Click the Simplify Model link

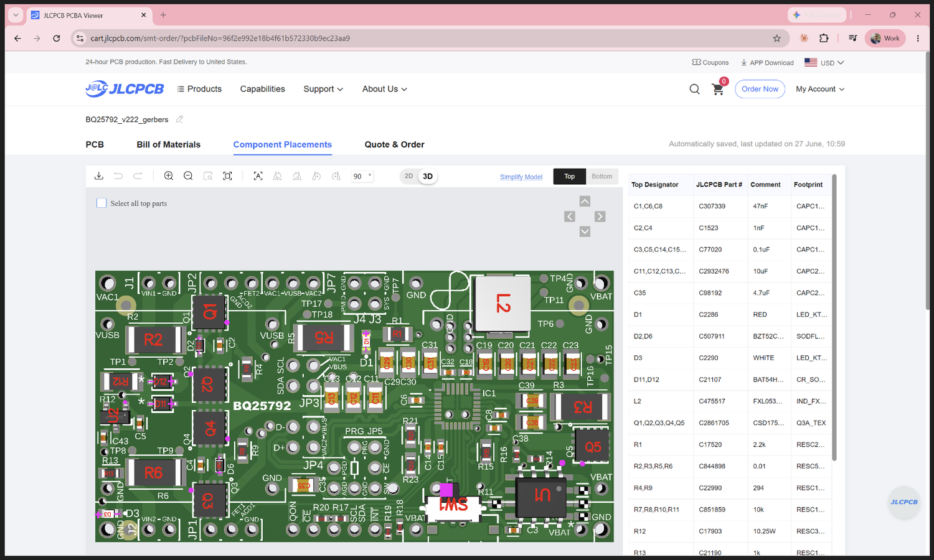tap(521, 177)
